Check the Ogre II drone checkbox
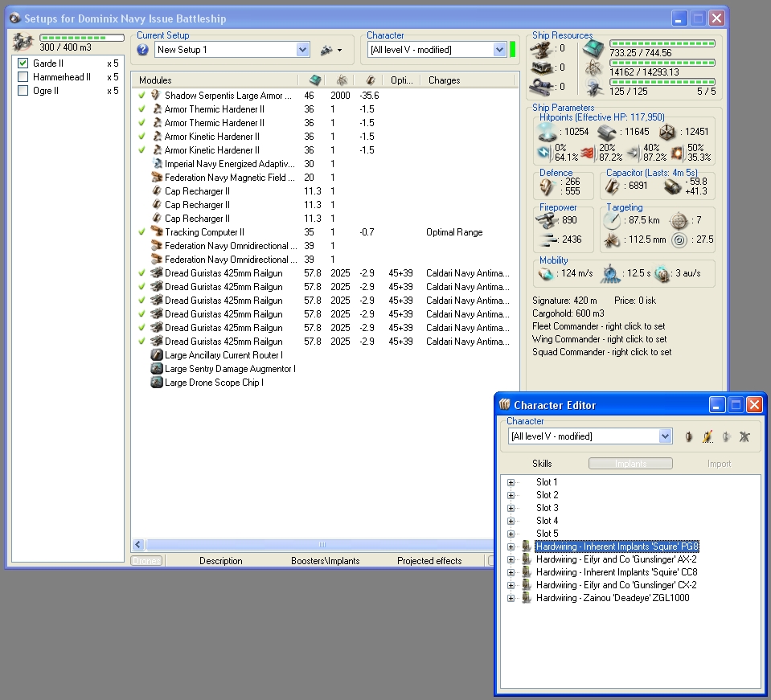771x700 pixels. [23, 91]
